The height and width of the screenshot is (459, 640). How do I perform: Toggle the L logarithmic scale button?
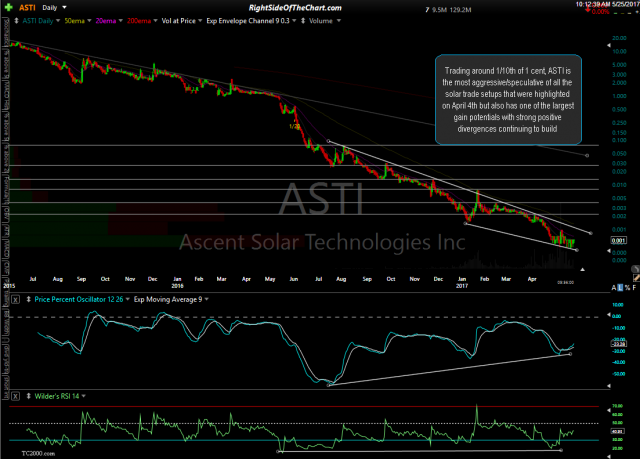(620, 288)
